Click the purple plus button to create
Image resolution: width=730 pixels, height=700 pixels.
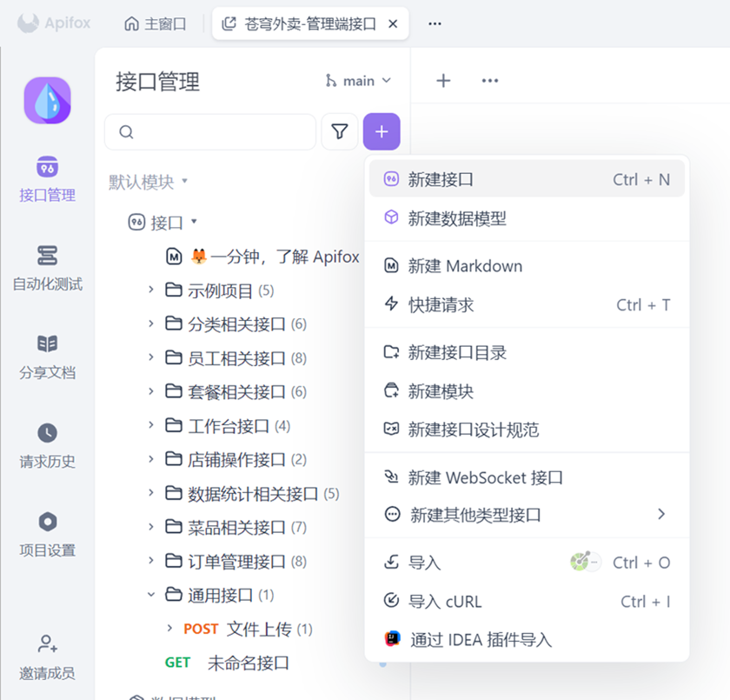382,131
